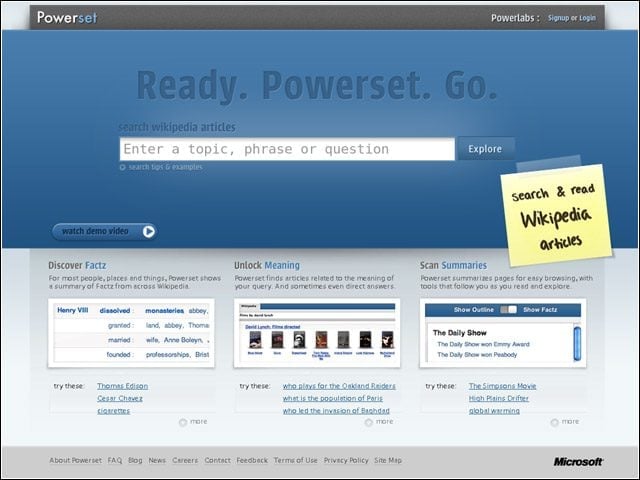Click the scrollbar in The Daily Show preview
Image resolution: width=640 pixels, height=480 pixels.
click(x=577, y=343)
